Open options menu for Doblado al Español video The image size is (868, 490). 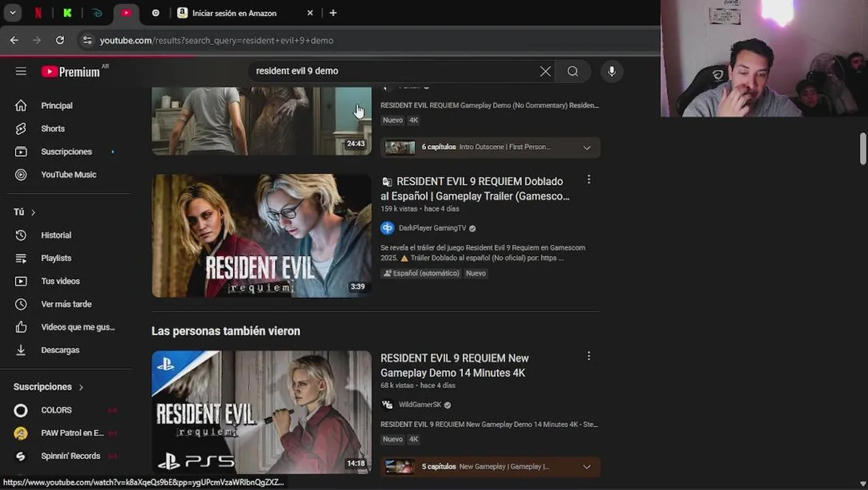tap(588, 180)
